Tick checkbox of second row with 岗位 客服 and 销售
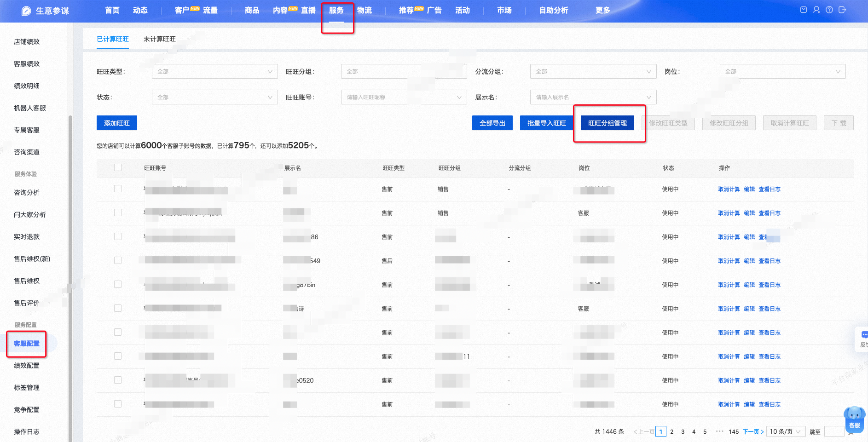This screenshot has height=442, width=868. [x=118, y=212]
